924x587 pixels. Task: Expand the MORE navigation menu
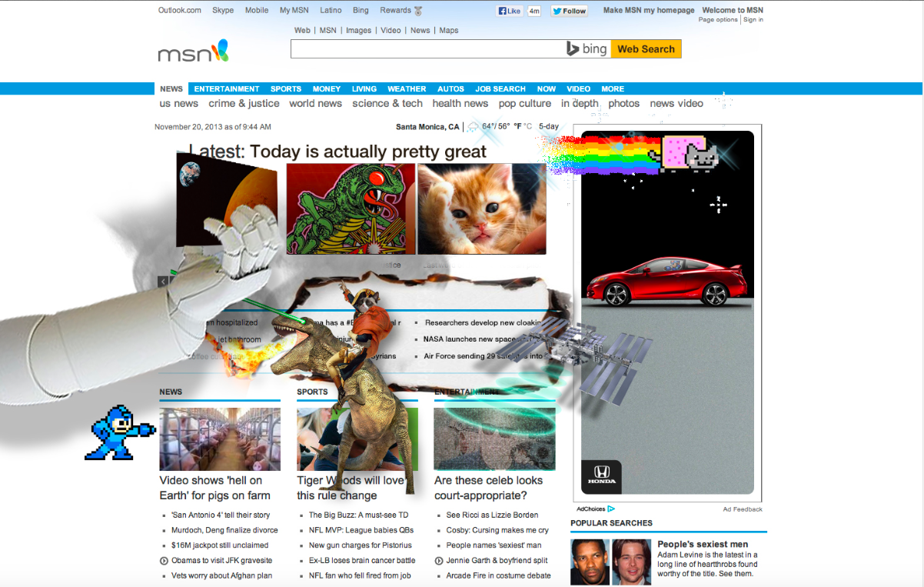[x=613, y=88]
